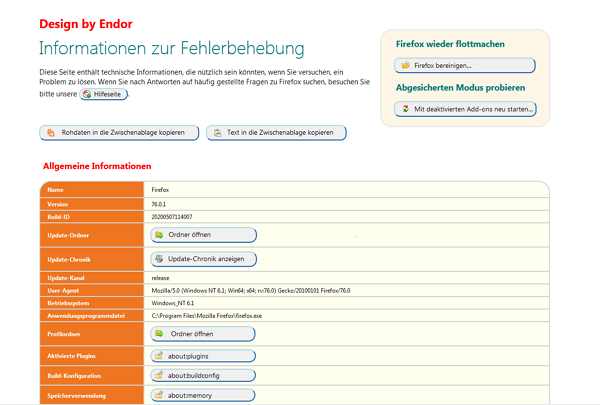Viewport: 600px width, 405px height.
Task: Click the Informationen zur Fehlerbehebung title
Action: click(171, 49)
